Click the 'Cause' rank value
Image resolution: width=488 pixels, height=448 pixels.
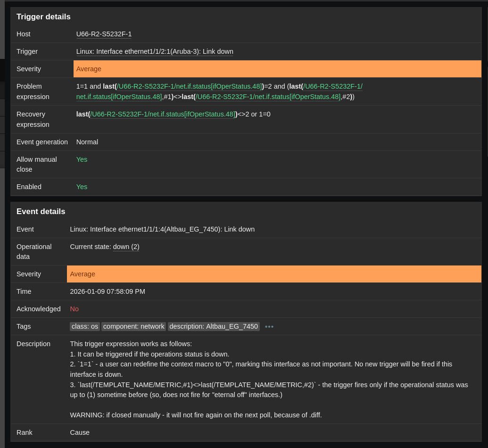80,432
